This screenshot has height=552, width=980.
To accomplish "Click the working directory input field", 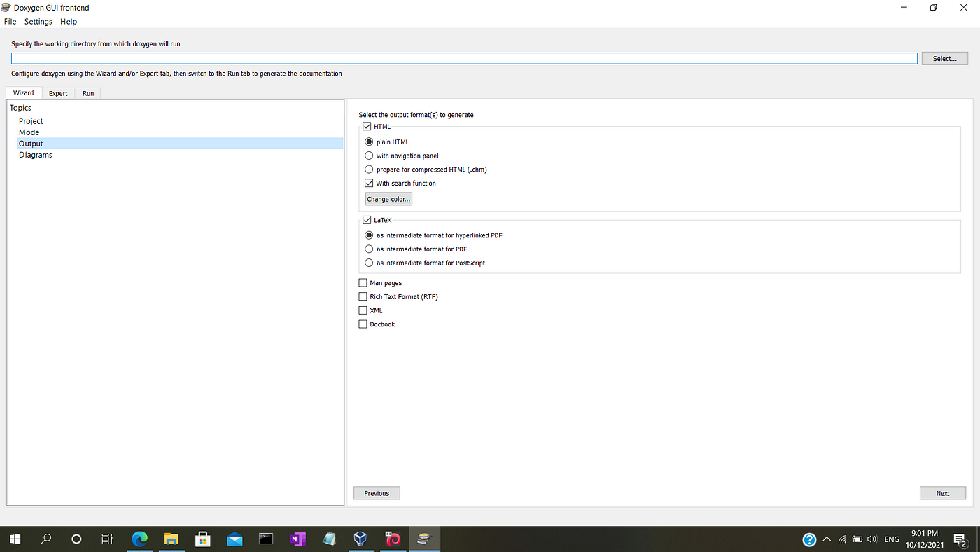I will [464, 59].
